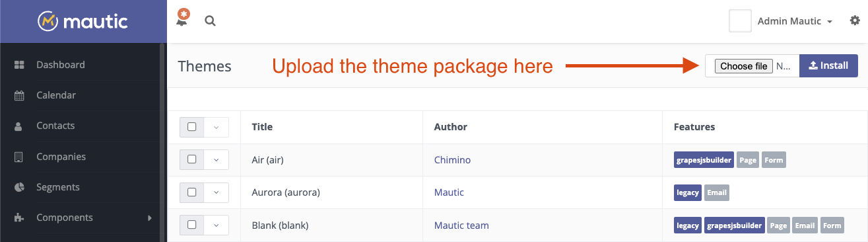The height and width of the screenshot is (242, 868).
Task: Open Companies in the sidebar
Action: coord(61,157)
